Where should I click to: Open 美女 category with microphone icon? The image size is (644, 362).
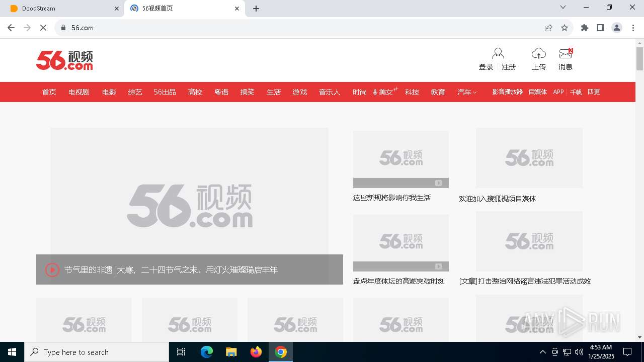385,92
